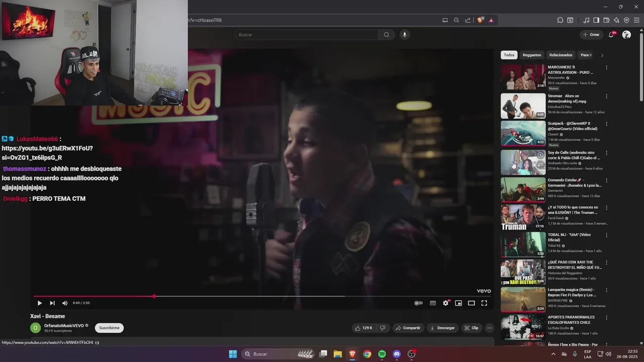Switch to theater mode view

click(x=471, y=303)
